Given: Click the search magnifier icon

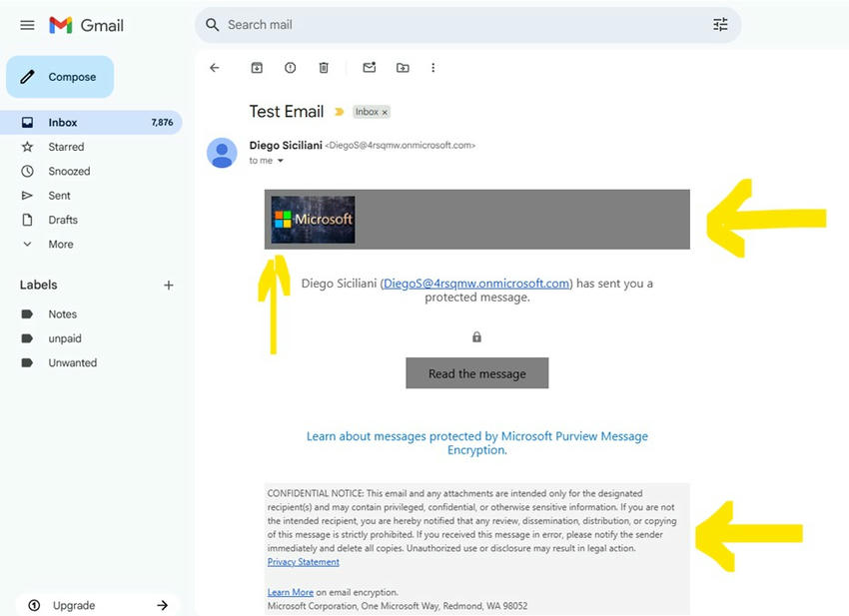Looking at the screenshot, I should point(212,25).
